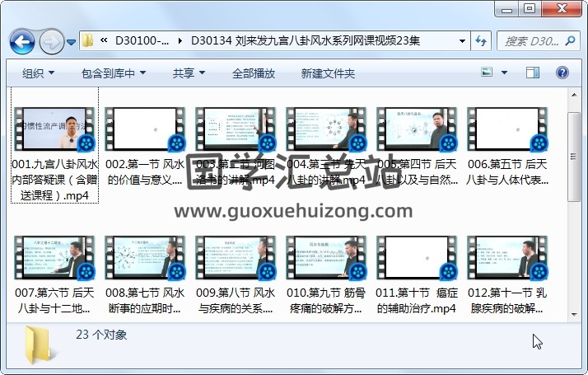The width and height of the screenshot is (588, 375).
Task: Expand arrow after D30100-... breadcrumb
Action: (180, 40)
